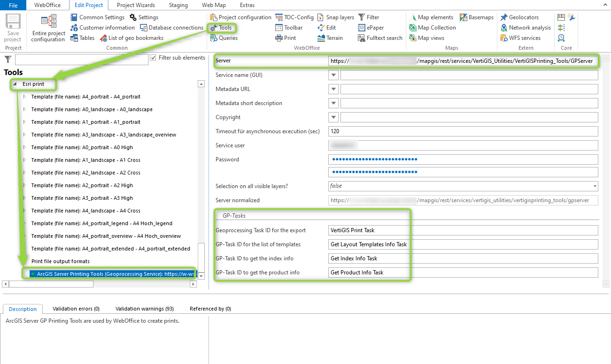Toggle the Filter sub elements checkbox
This screenshot has width=611, height=364.
(153, 58)
